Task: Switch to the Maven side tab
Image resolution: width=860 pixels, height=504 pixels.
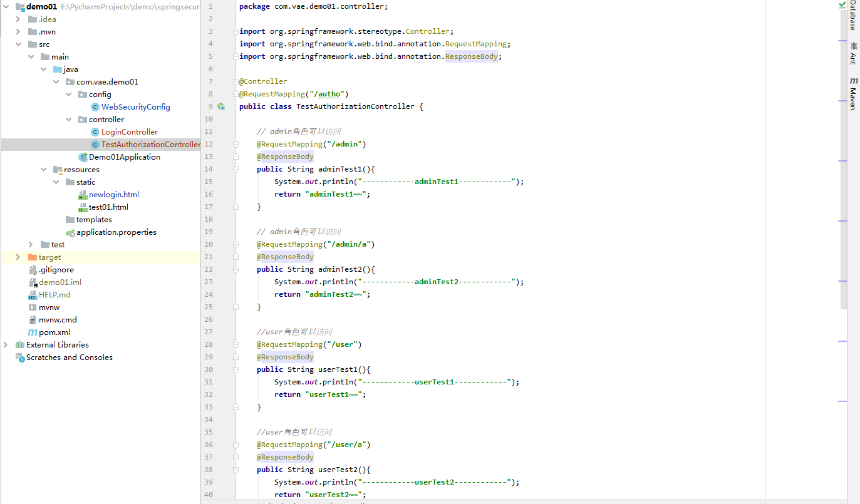Action: click(x=854, y=88)
